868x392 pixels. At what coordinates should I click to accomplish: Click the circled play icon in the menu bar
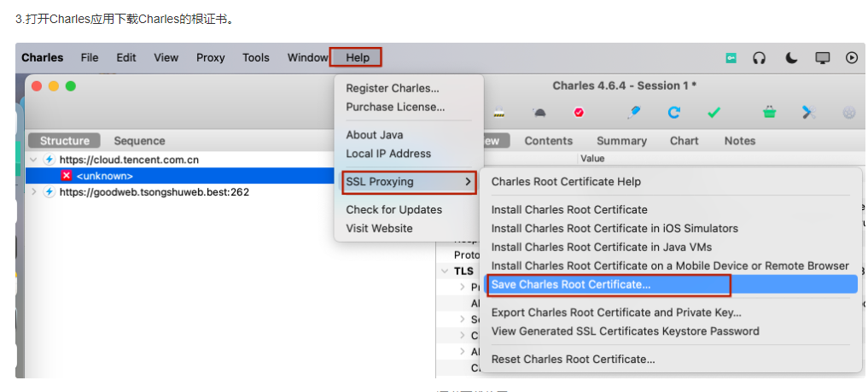coord(852,57)
